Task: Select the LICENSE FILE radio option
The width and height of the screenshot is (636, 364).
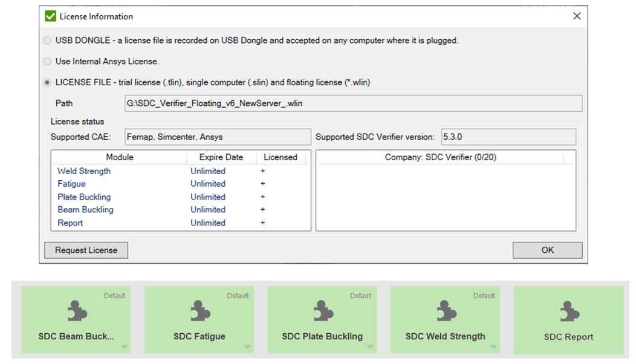Action: click(x=47, y=82)
